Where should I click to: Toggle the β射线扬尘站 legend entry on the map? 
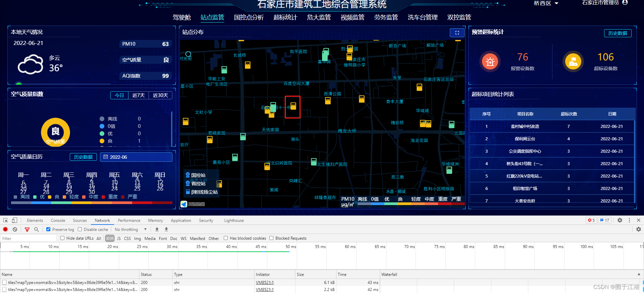[x=202, y=192]
